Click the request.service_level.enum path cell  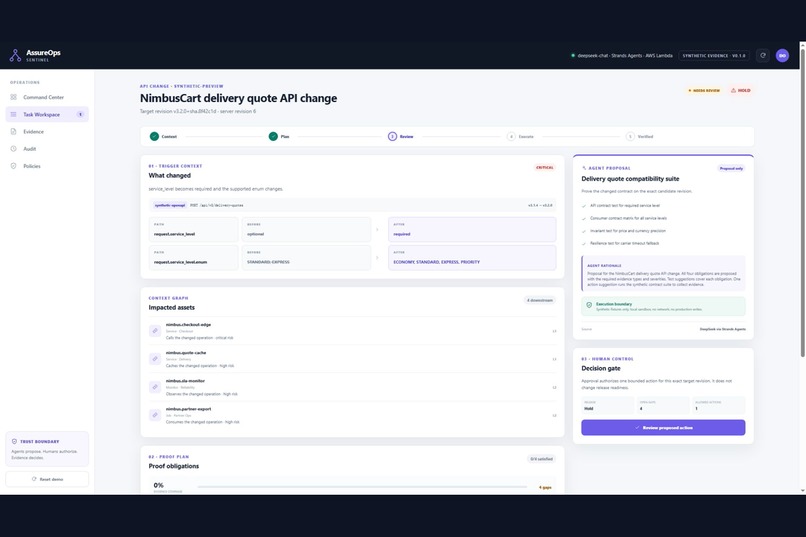[193, 257]
